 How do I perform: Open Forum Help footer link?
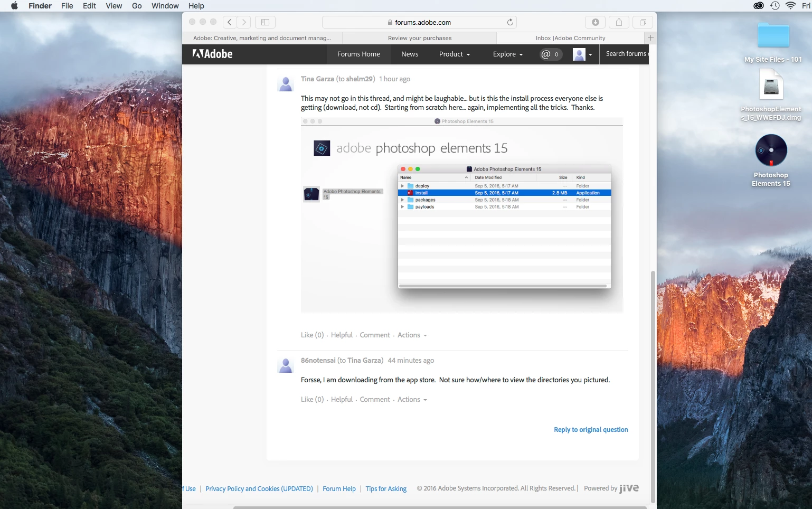point(339,488)
